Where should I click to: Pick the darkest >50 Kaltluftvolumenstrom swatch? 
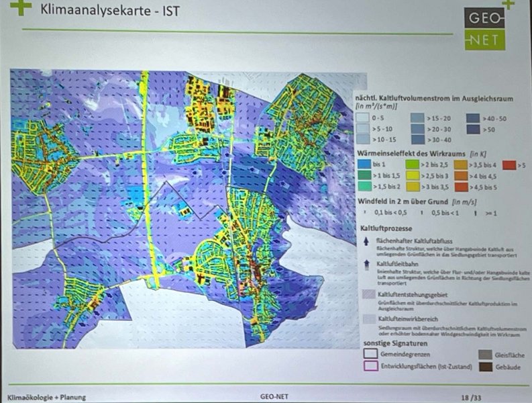click(473, 129)
